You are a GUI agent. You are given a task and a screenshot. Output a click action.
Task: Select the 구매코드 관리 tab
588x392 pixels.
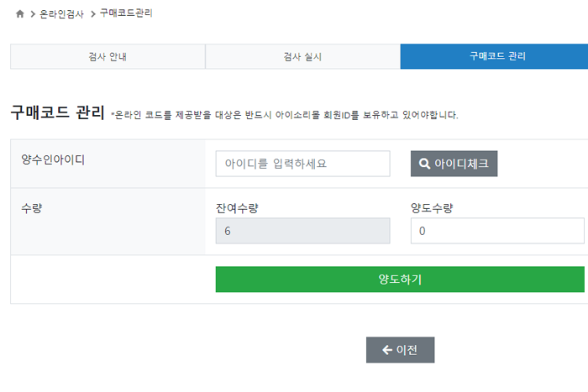tap(494, 56)
